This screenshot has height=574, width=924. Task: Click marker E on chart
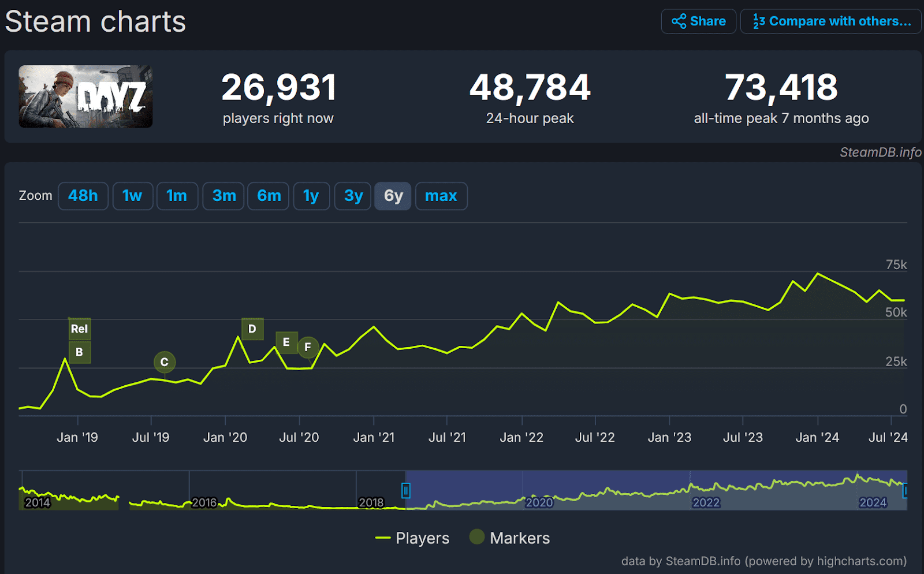click(x=286, y=342)
